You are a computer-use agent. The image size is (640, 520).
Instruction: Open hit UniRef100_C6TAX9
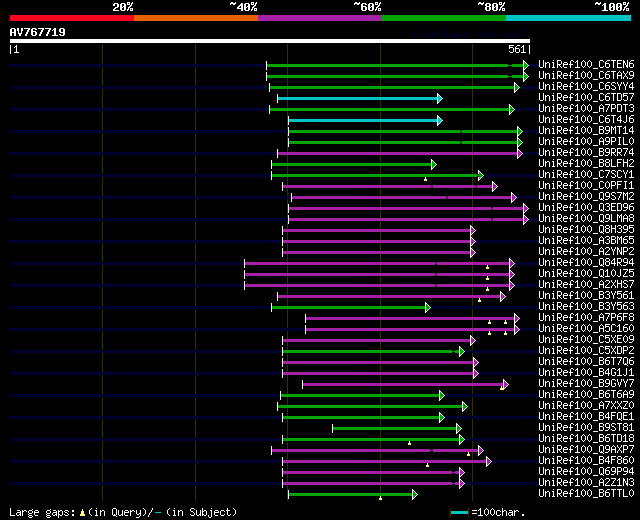[x=586, y=75]
